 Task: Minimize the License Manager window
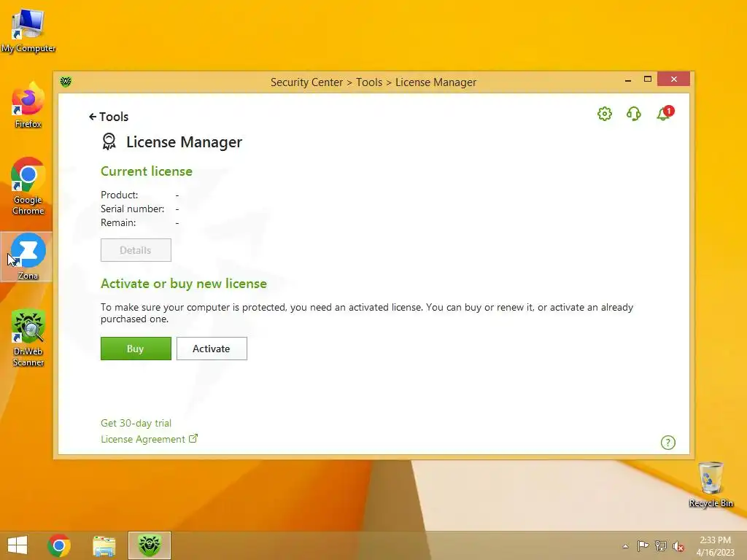(x=628, y=79)
